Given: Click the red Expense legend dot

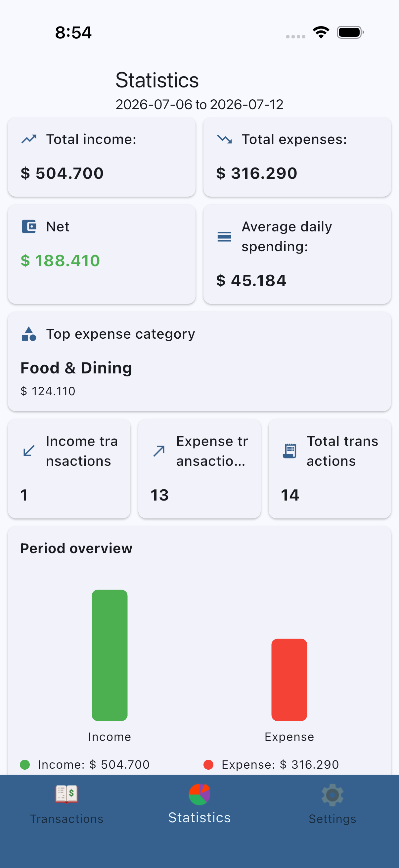Looking at the screenshot, I should [x=208, y=765].
